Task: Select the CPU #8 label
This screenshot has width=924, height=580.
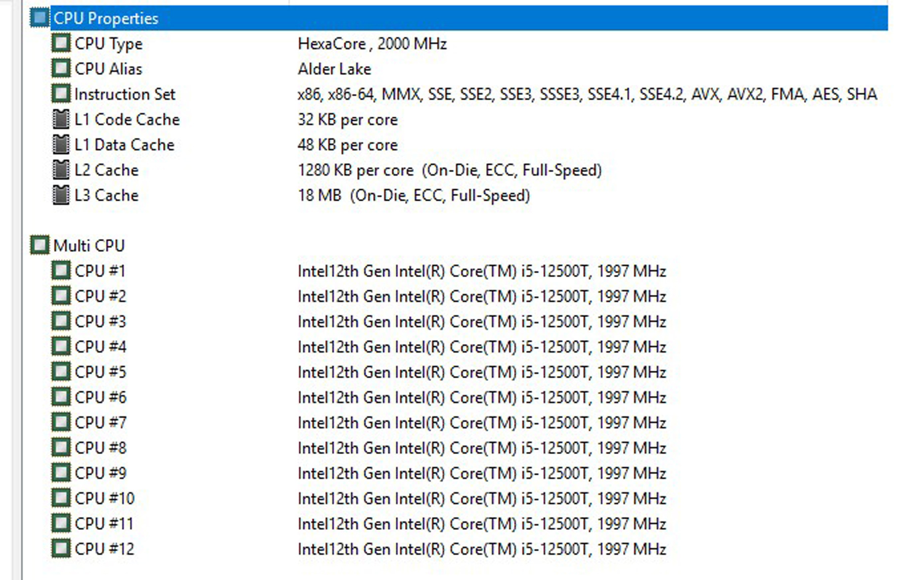Action: click(x=100, y=448)
